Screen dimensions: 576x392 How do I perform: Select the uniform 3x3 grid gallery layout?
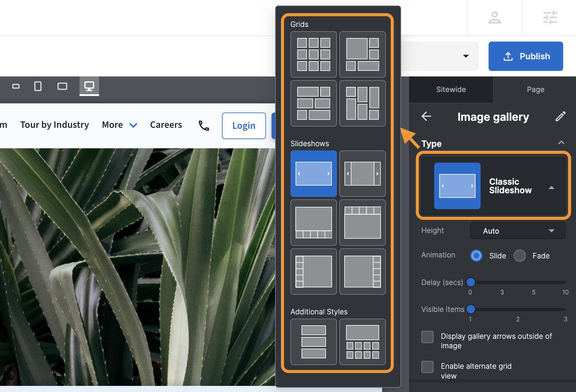[x=313, y=54]
